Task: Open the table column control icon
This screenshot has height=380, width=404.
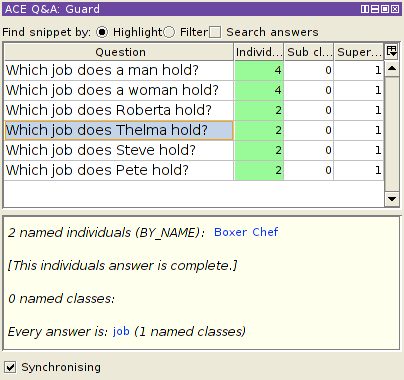Action: click(x=391, y=51)
